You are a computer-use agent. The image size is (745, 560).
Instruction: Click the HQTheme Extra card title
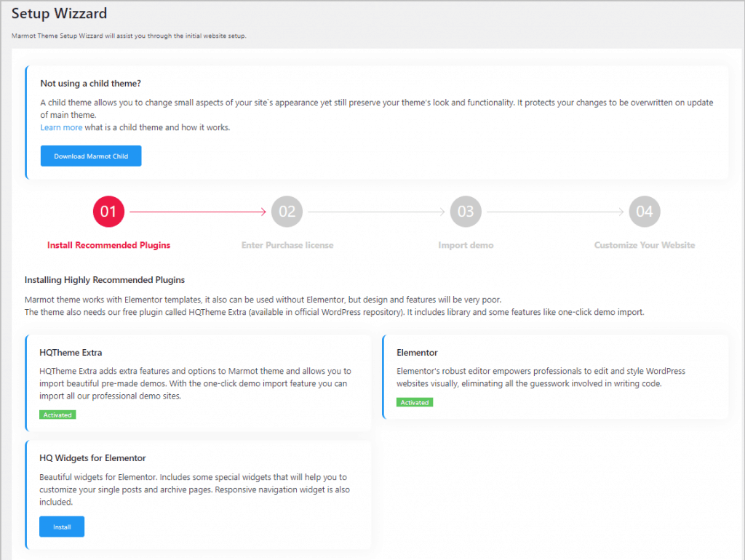[71, 353]
